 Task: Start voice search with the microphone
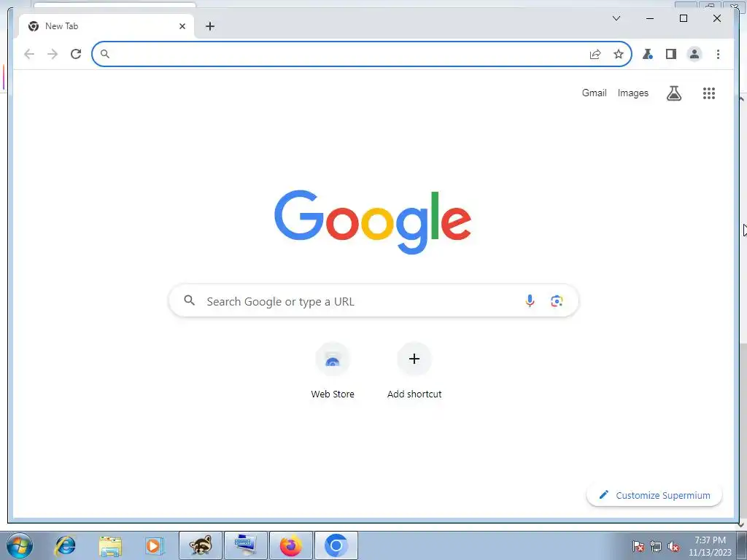pyautogui.click(x=530, y=300)
